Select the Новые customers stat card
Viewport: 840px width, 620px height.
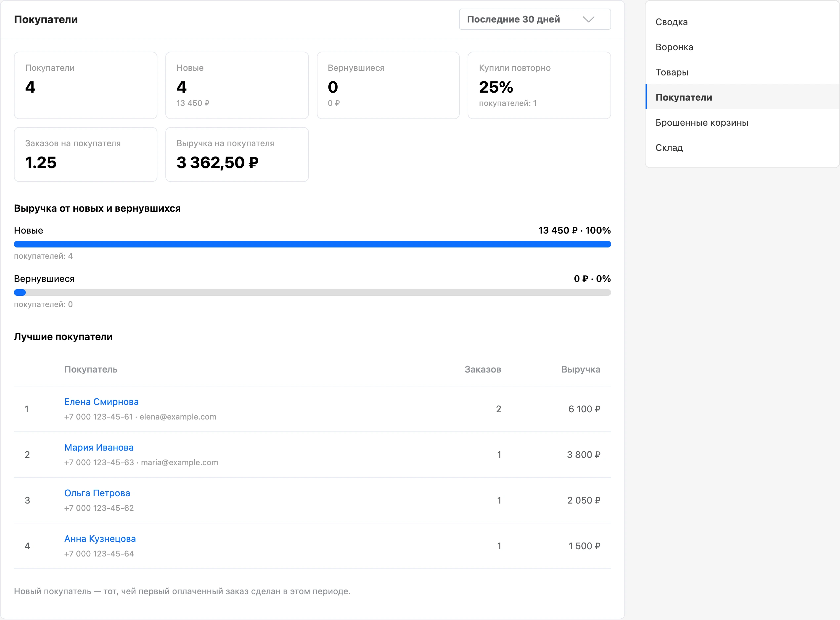237,85
